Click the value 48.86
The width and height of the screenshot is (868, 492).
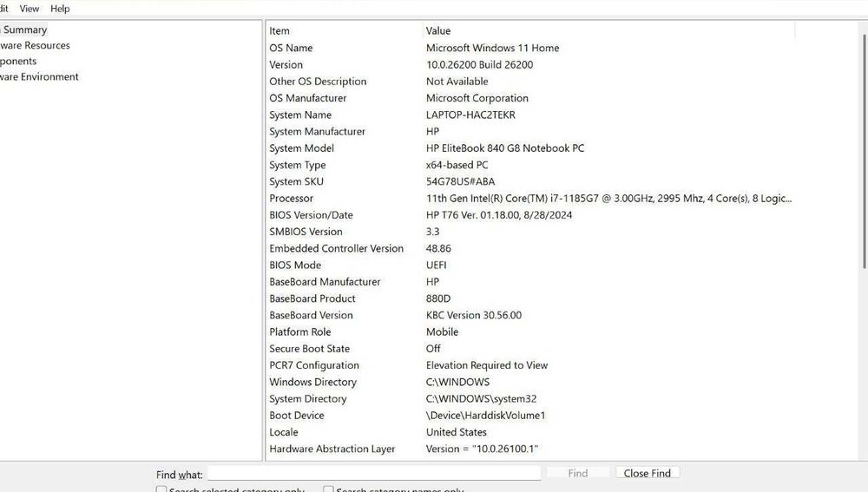[438, 248]
